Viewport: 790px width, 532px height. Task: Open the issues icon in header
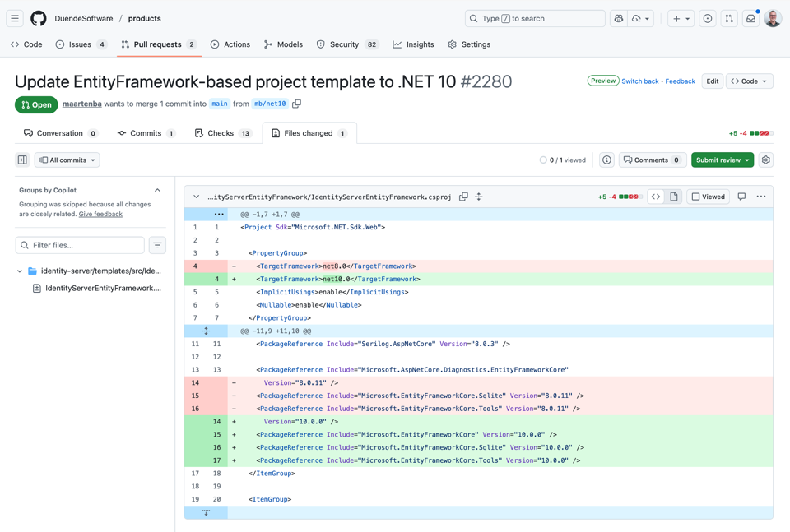point(708,19)
